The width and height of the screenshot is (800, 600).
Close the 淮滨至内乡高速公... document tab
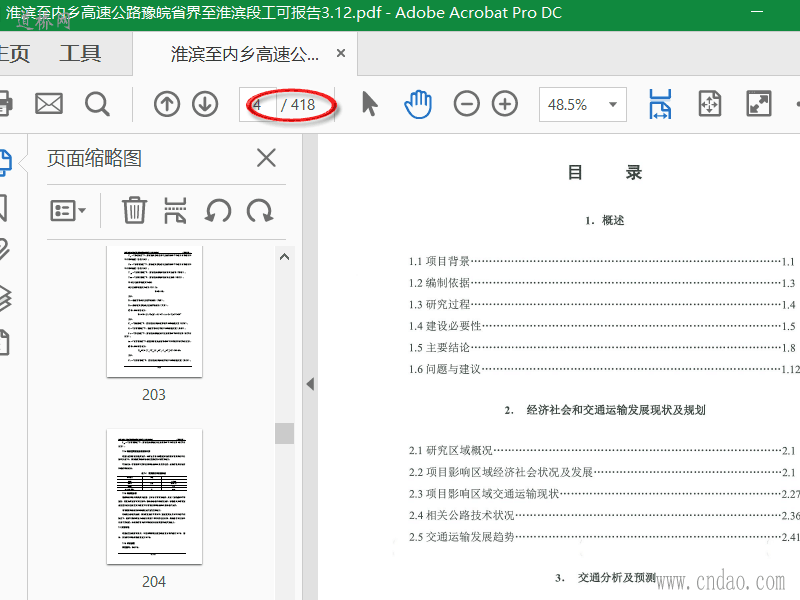click(341, 53)
